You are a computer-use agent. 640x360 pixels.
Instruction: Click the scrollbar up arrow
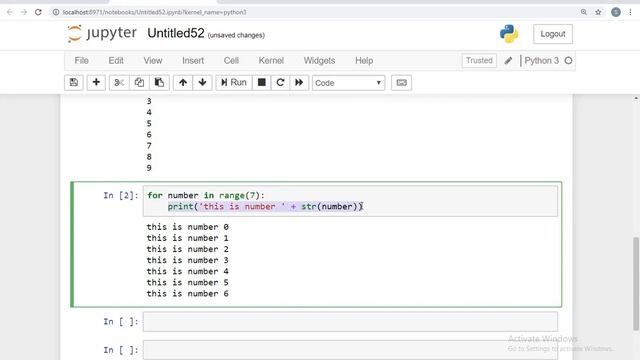tap(636, 98)
